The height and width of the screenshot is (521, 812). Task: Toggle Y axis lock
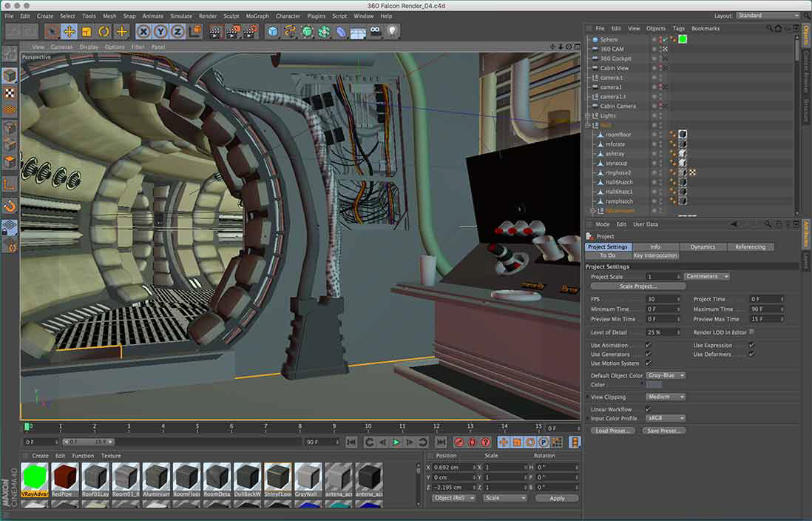pyautogui.click(x=160, y=32)
